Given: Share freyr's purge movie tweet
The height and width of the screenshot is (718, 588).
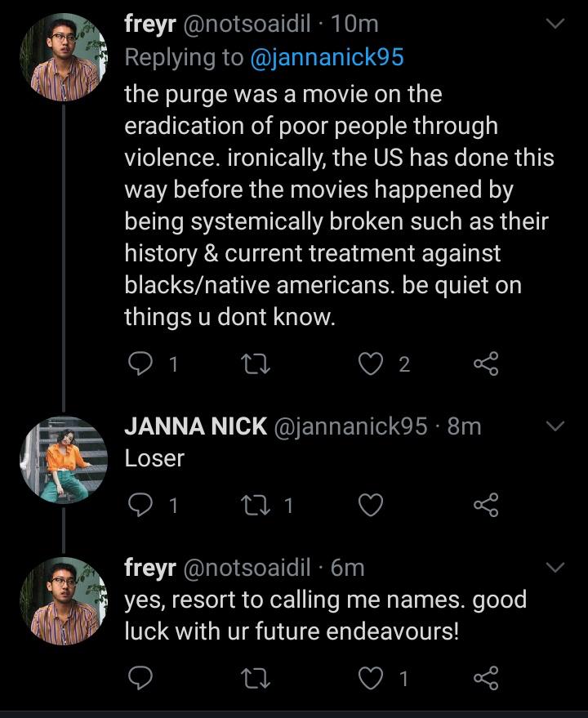Looking at the screenshot, I should tap(485, 365).
